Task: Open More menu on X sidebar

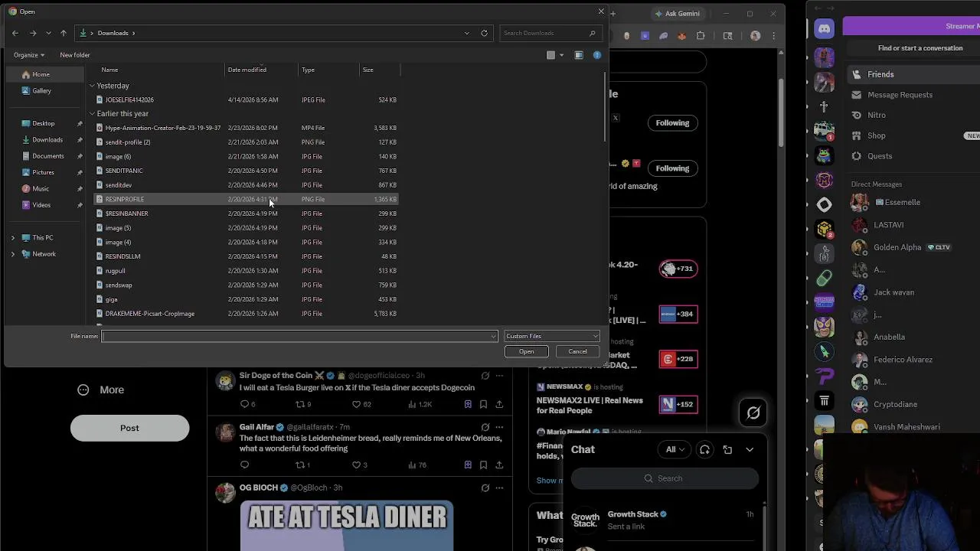Action: (100, 390)
